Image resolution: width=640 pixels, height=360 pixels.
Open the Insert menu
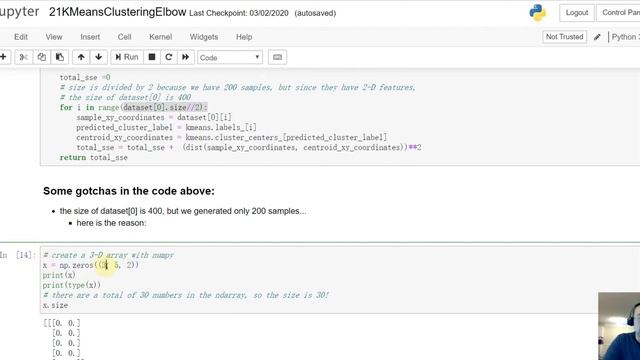90,37
